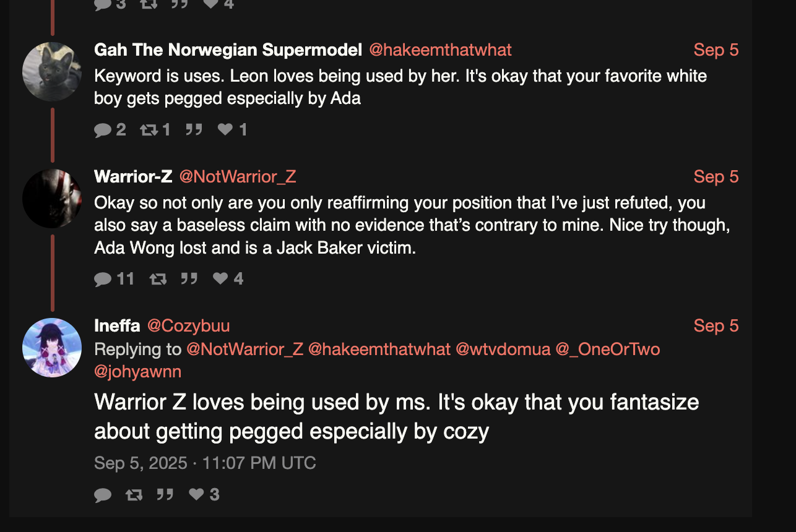Open Ineffa's profile avatar
Viewport: 796px width, 532px height.
point(52,348)
